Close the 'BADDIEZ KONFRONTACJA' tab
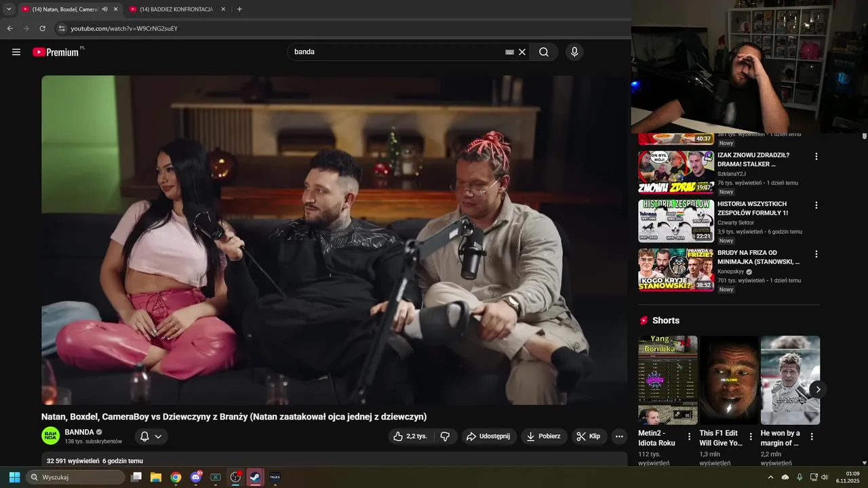The image size is (868, 488). pyautogui.click(x=223, y=9)
